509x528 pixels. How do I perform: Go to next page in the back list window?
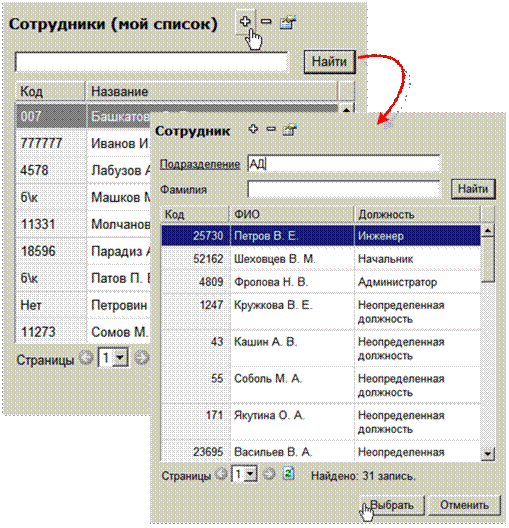point(141,358)
